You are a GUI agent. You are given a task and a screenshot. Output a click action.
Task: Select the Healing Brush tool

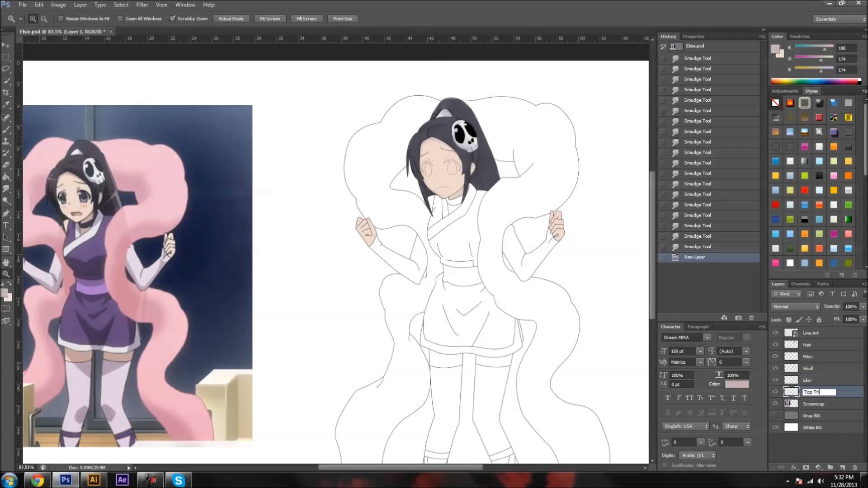6,117
